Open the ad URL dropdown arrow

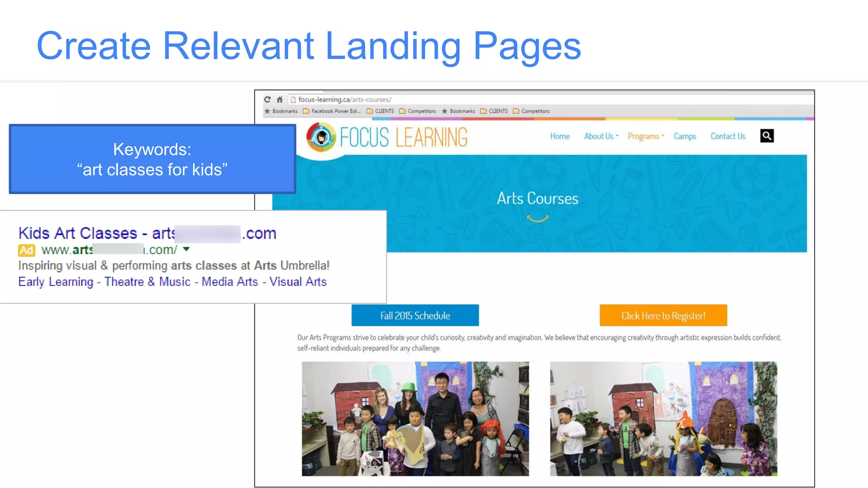(x=186, y=250)
